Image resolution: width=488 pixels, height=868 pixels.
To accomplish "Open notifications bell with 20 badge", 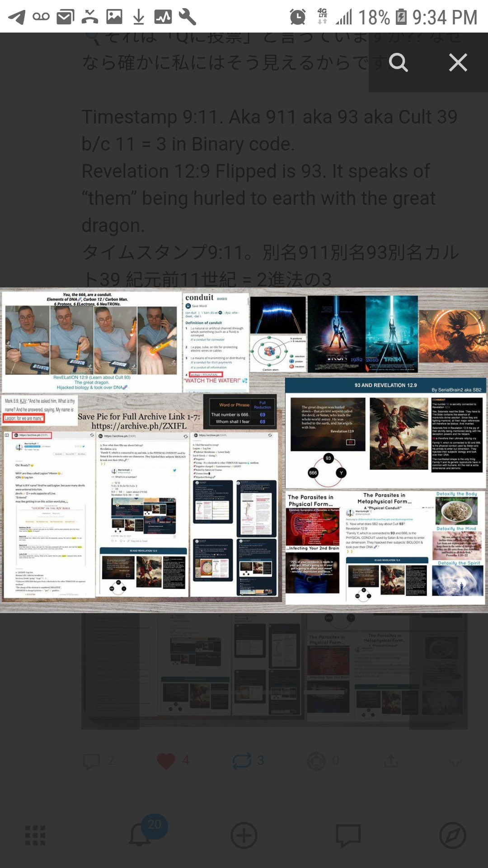I will [141, 835].
